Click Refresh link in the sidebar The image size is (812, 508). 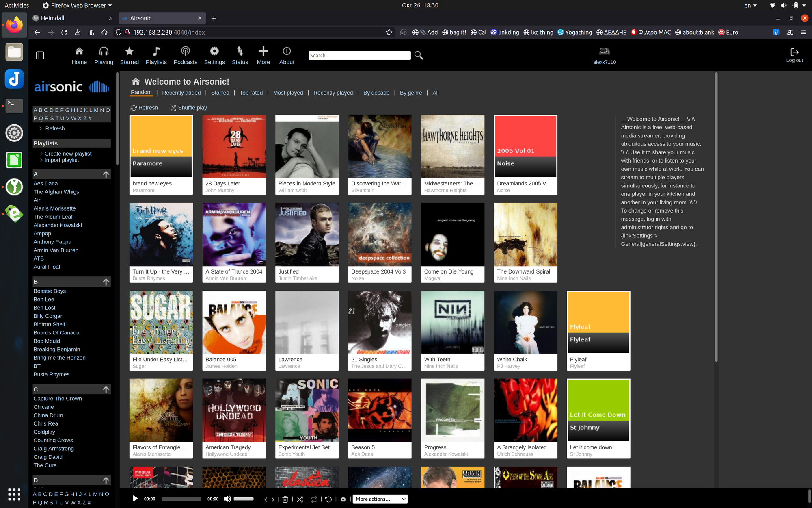click(x=55, y=128)
